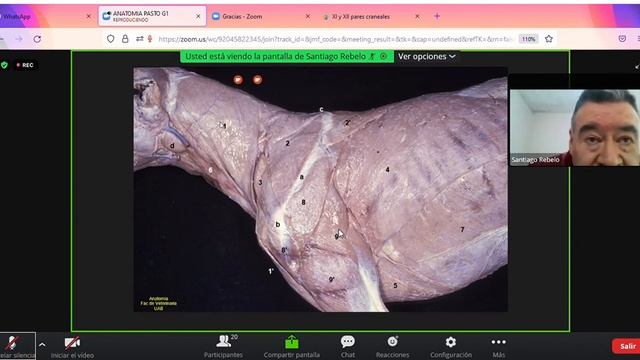Start video with Iniciar el video
The image size is (640, 360).
[x=72, y=347]
